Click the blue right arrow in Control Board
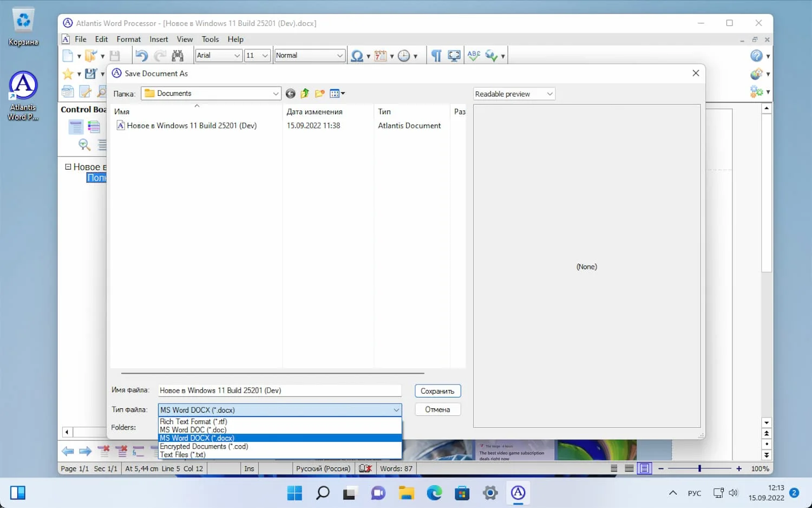Image resolution: width=812 pixels, height=508 pixels. 85,451
